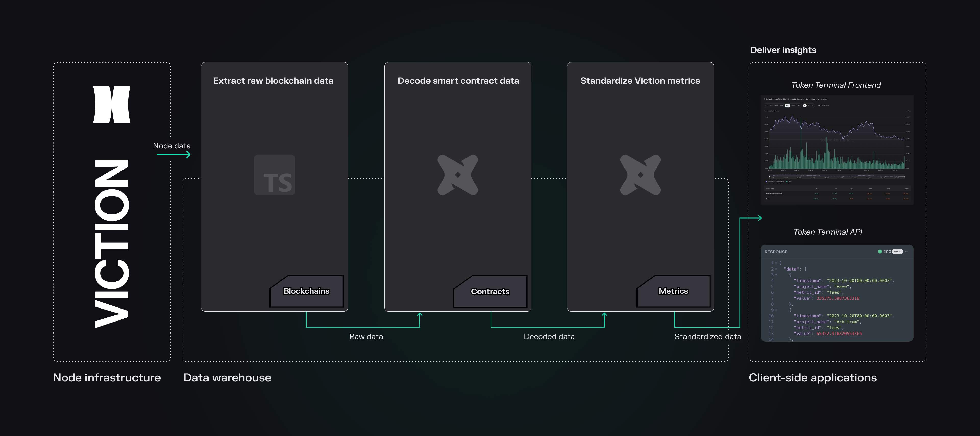Collapse JSON object at line 9

(x=776, y=310)
